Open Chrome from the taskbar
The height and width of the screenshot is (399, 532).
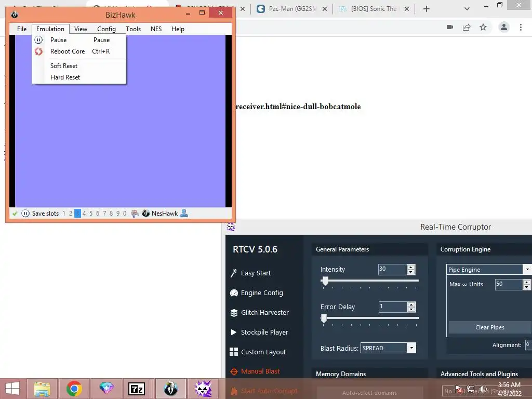(x=74, y=389)
